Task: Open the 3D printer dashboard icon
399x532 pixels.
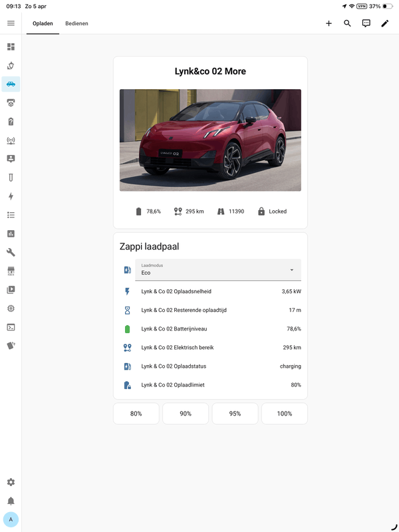Action: click(11, 103)
